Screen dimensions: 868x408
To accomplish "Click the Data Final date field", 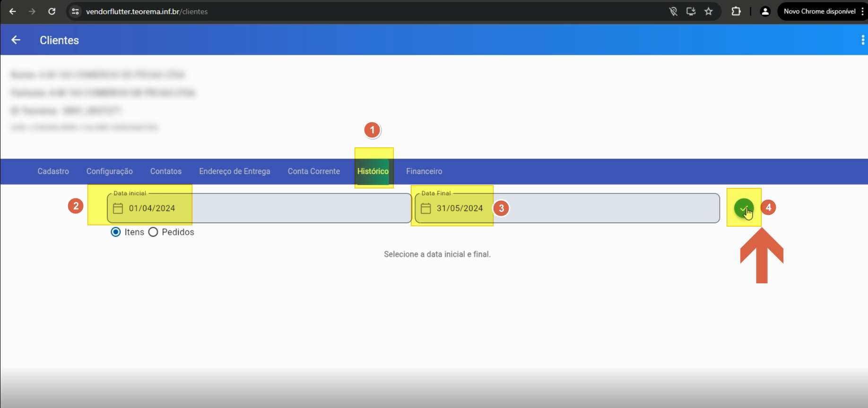I will point(567,208).
